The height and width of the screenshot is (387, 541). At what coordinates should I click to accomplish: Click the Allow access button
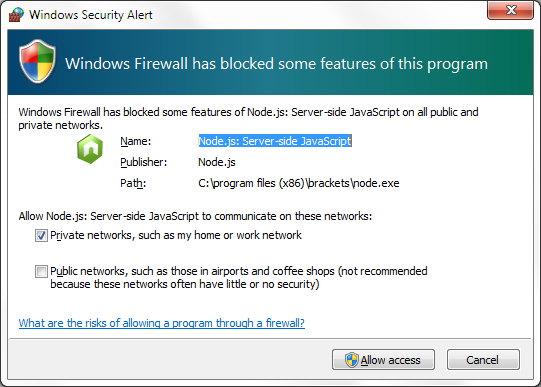pyautogui.click(x=383, y=360)
